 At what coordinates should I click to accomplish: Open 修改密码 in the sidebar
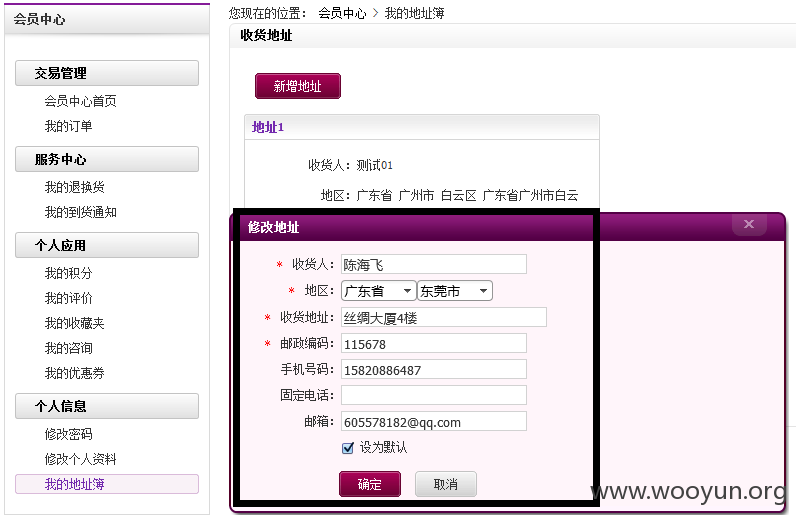[x=69, y=434]
